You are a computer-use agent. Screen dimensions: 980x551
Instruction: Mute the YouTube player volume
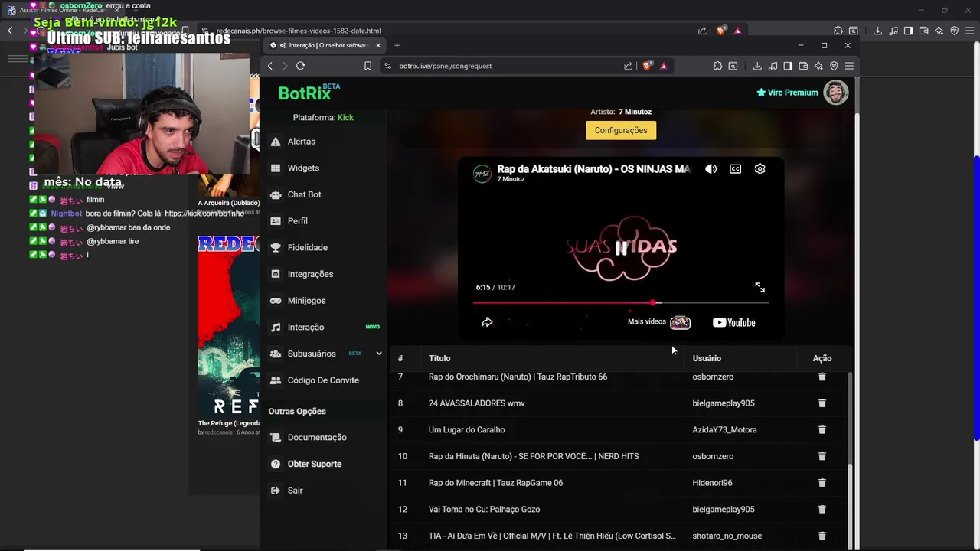[711, 169]
